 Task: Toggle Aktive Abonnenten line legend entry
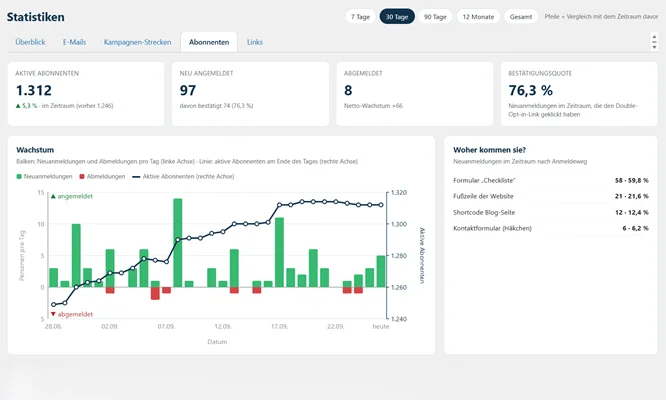pyautogui.click(x=183, y=177)
